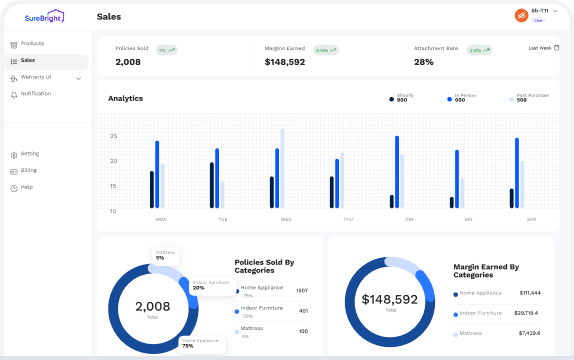Image resolution: width=574 pixels, height=360 pixels.
Task: Toggle the In Person legend dot
Action: click(x=450, y=99)
